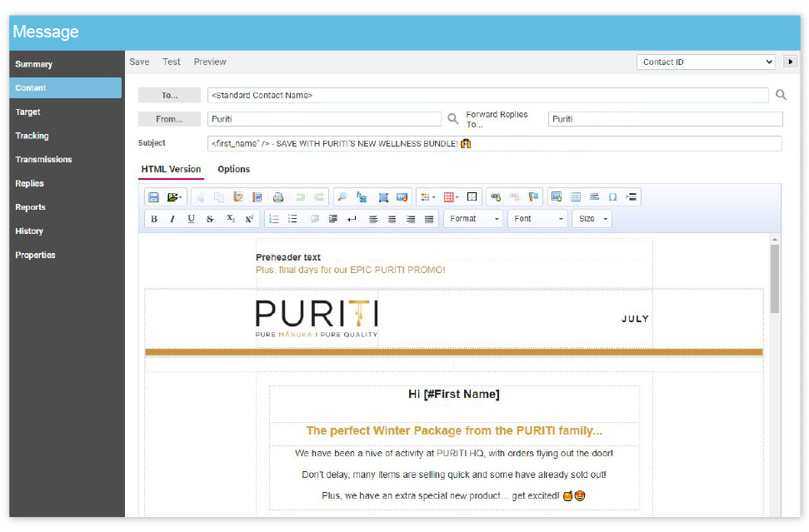Open the red table grid dropdown

pyautogui.click(x=451, y=197)
